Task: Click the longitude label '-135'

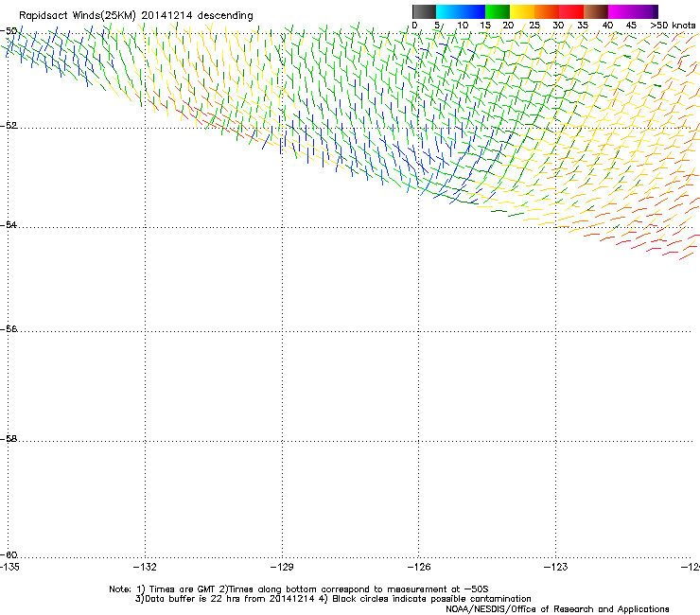Action: pyautogui.click(x=9, y=567)
